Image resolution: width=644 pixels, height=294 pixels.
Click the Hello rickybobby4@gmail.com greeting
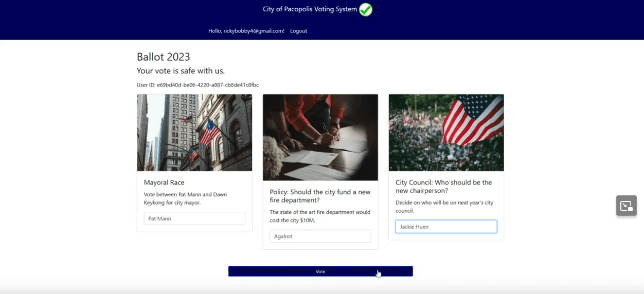pyautogui.click(x=246, y=31)
